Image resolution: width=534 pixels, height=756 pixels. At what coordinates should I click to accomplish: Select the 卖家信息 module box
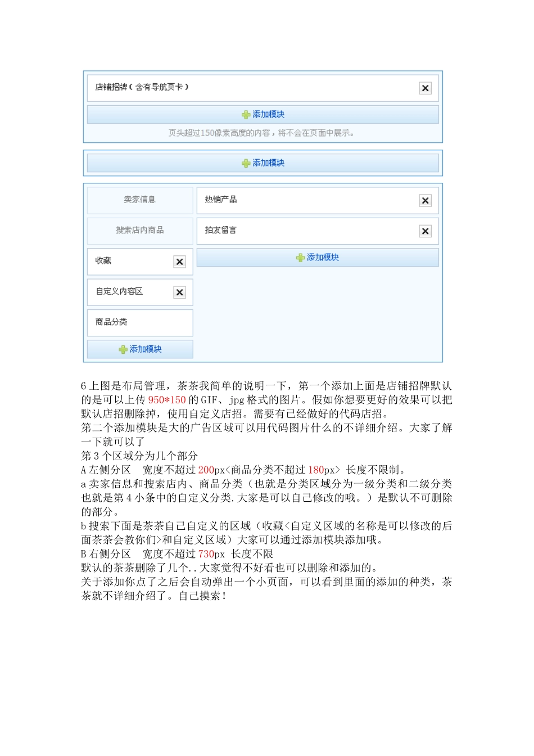click(x=140, y=200)
